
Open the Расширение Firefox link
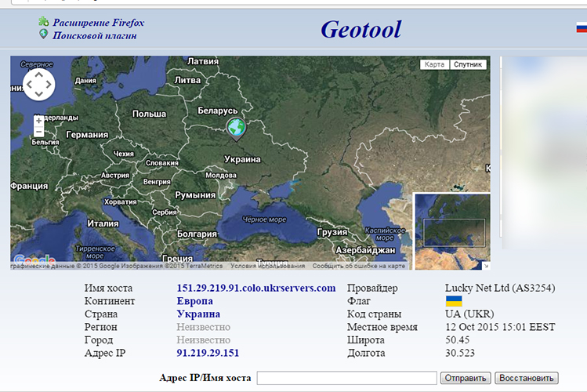[x=99, y=23]
